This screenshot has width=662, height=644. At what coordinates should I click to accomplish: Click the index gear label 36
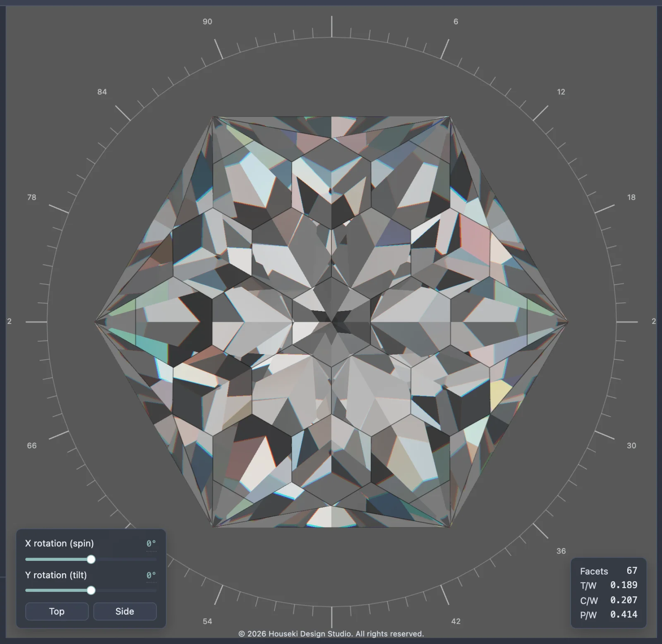pyautogui.click(x=561, y=551)
